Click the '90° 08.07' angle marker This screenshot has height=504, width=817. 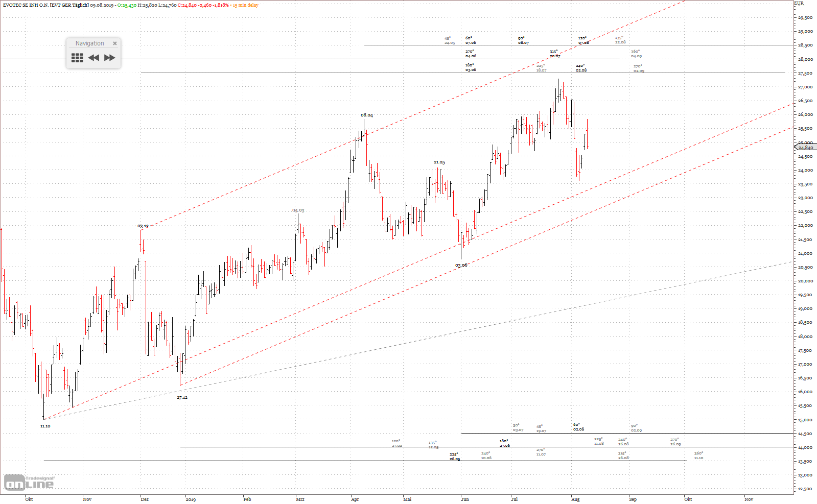point(523,40)
